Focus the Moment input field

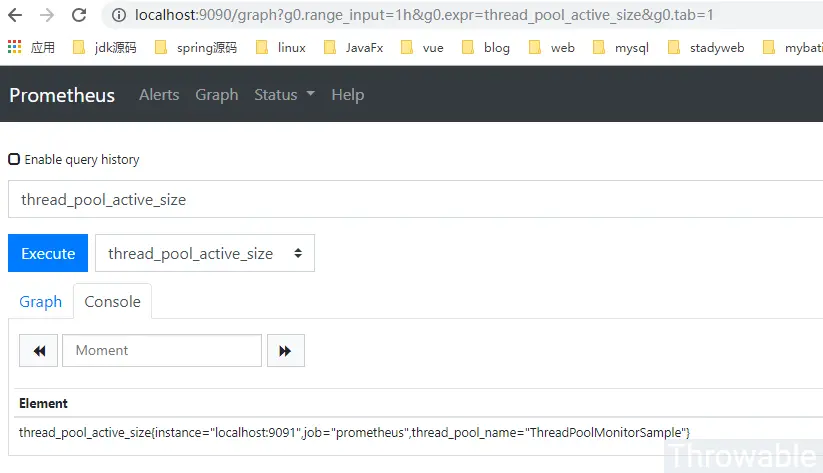coord(161,350)
